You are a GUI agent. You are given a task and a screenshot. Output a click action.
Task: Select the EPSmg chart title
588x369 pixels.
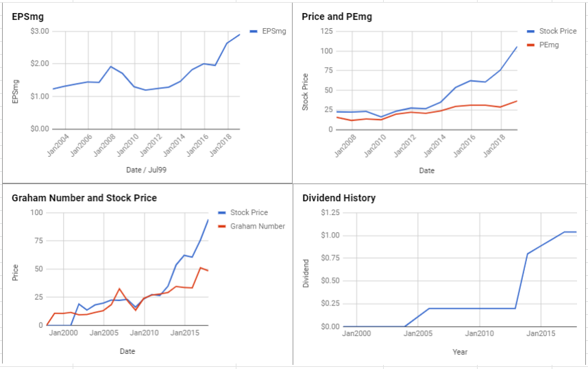[x=27, y=17]
